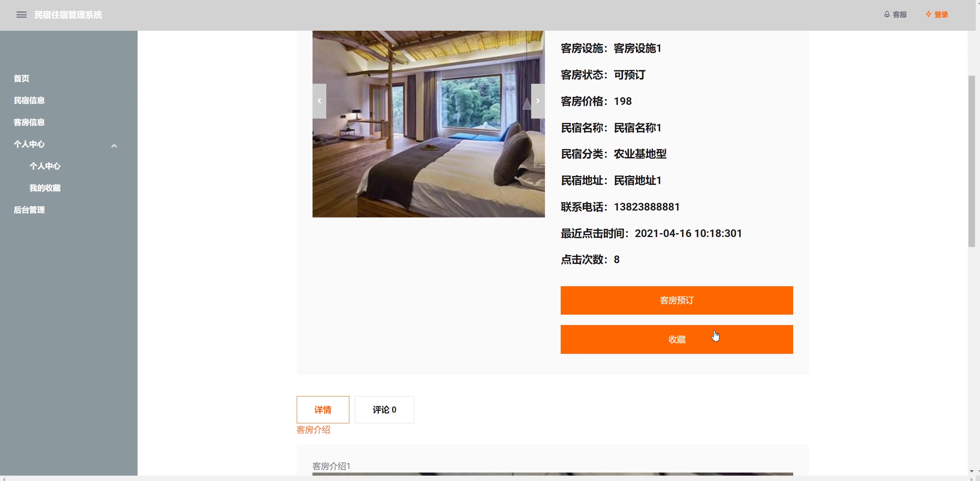
Task: Show previous room photo with left arrow
Action: [x=319, y=101]
